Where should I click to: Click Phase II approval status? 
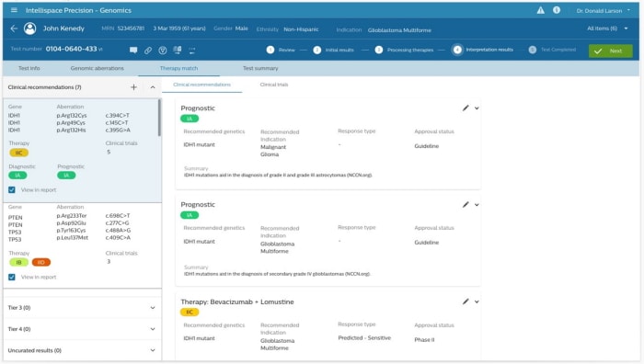point(424,340)
